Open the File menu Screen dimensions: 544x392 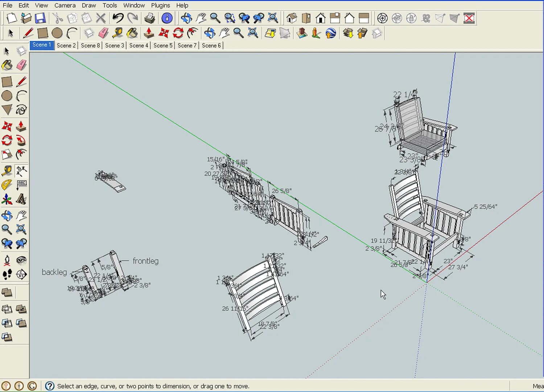7,5
